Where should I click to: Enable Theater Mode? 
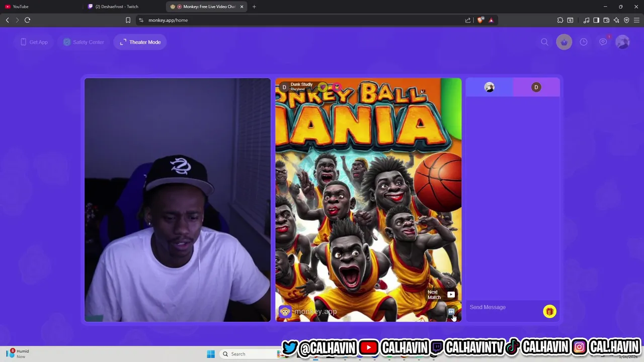[x=140, y=42]
